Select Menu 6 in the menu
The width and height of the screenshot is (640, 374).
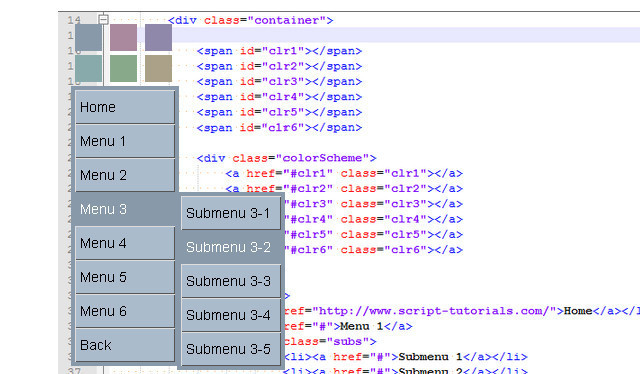click(x=125, y=311)
